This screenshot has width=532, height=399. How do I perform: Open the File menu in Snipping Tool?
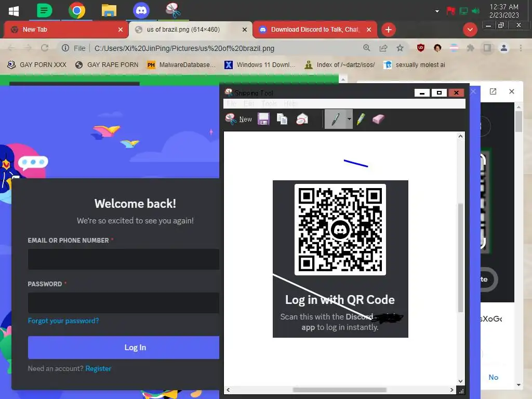(x=232, y=103)
